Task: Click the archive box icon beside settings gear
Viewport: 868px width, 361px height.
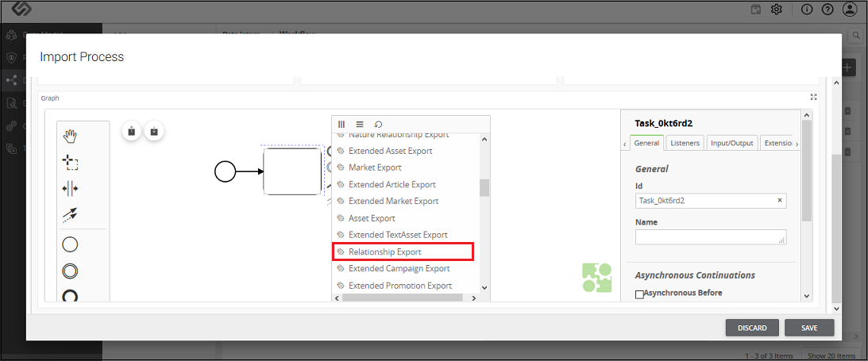Action: [x=755, y=10]
